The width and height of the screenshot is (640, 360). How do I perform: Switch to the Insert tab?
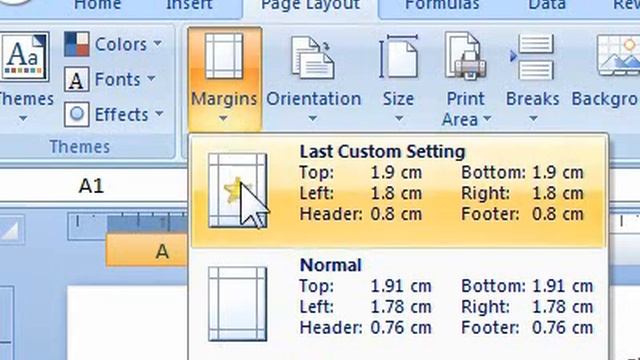[189, 5]
